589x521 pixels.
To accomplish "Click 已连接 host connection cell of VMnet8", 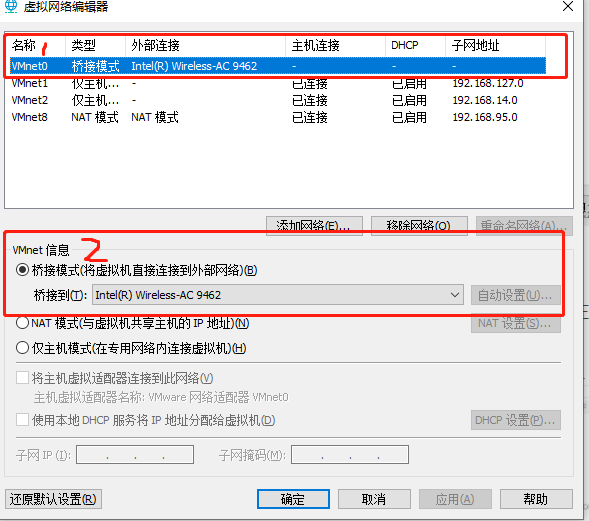I will (310, 117).
